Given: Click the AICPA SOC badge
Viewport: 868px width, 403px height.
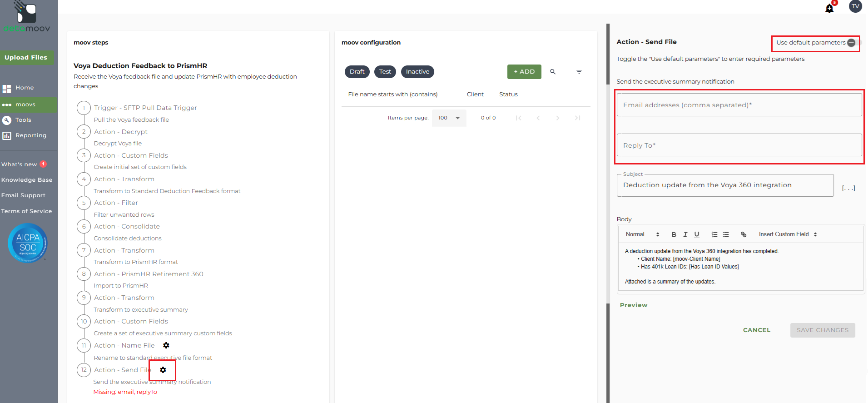Looking at the screenshot, I should (28, 243).
